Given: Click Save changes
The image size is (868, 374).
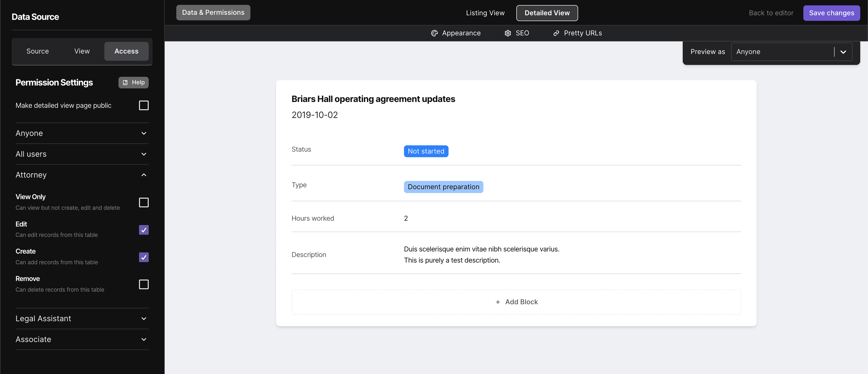Looking at the screenshot, I should coord(832,13).
